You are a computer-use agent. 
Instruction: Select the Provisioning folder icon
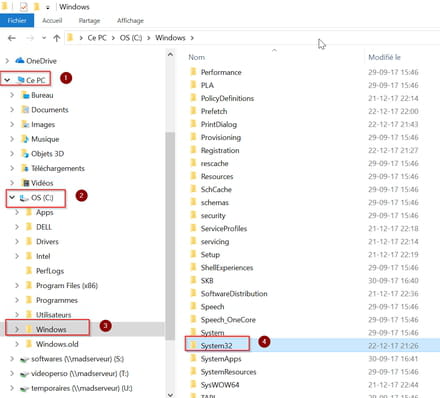coord(193,137)
